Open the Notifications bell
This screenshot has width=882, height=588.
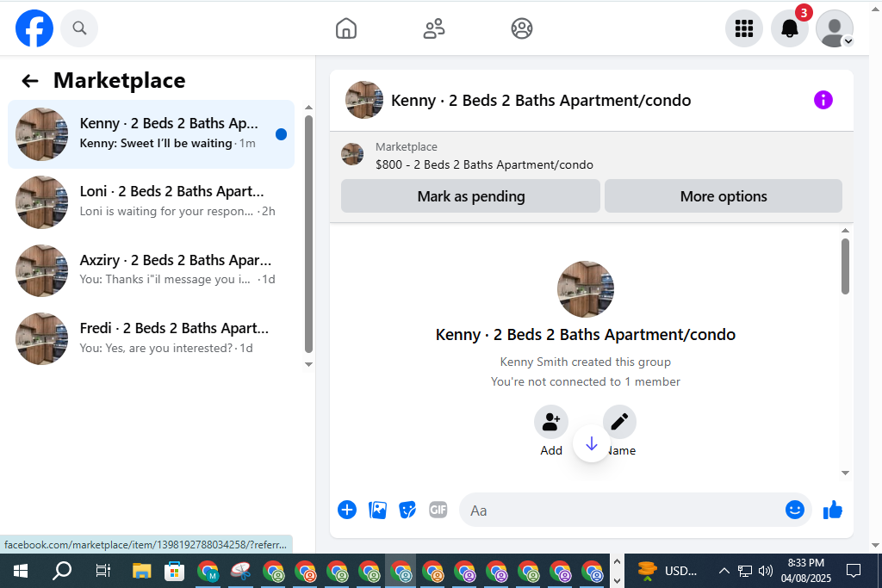tap(789, 28)
